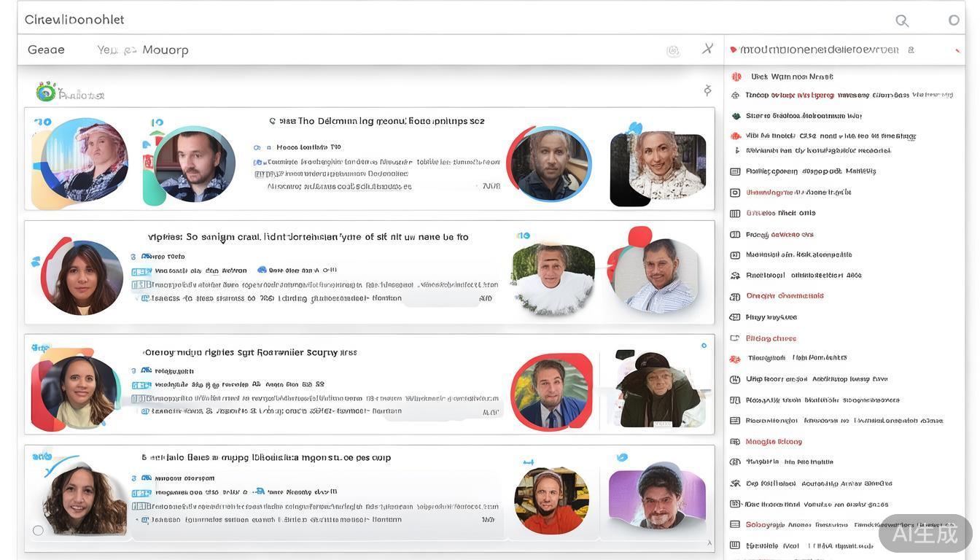Open the red "Biidog chross" sidebar link
This screenshot has width=980, height=560.
click(x=771, y=338)
